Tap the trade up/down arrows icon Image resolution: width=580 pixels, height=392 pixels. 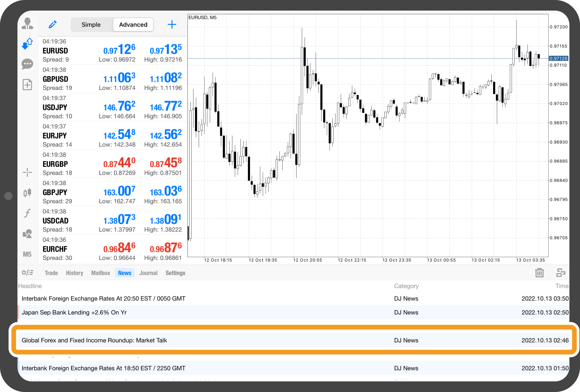27,44
